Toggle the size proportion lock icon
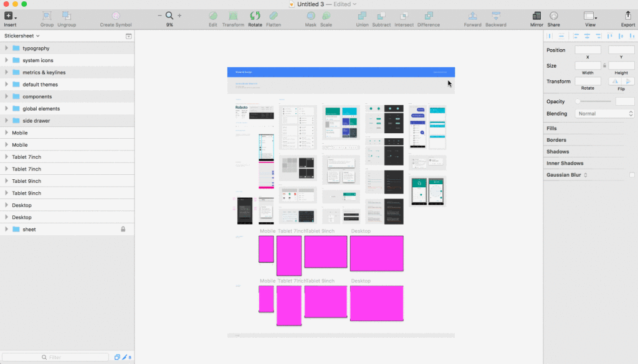This screenshot has height=364, width=638. click(x=604, y=65)
